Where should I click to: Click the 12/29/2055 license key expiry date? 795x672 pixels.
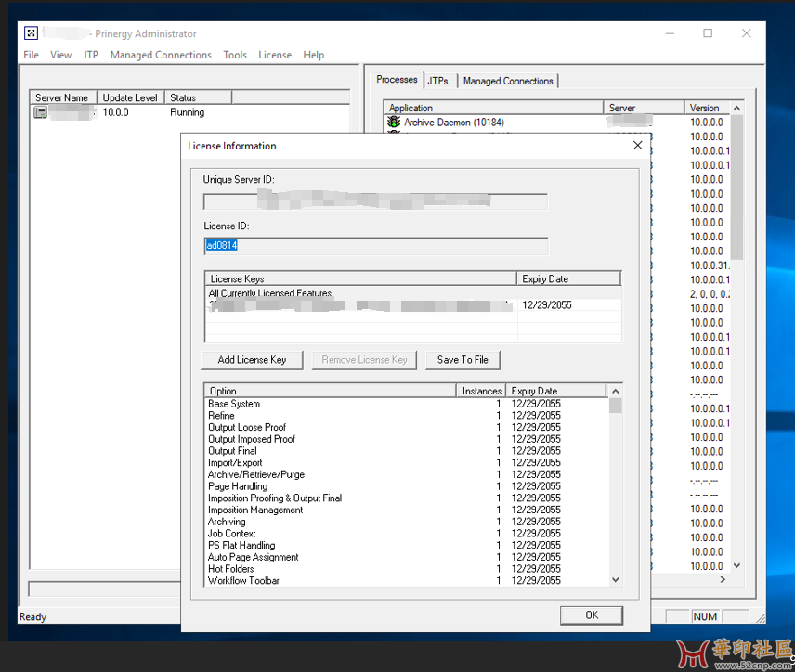[546, 305]
